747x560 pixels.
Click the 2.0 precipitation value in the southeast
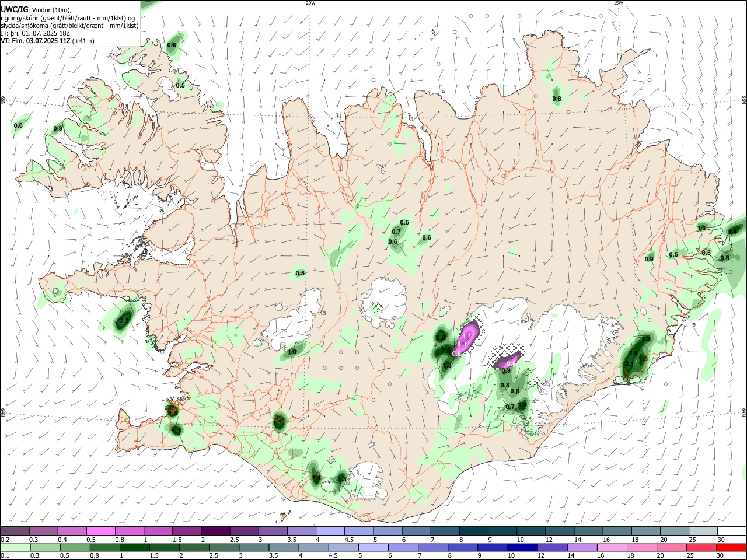[x=633, y=353]
